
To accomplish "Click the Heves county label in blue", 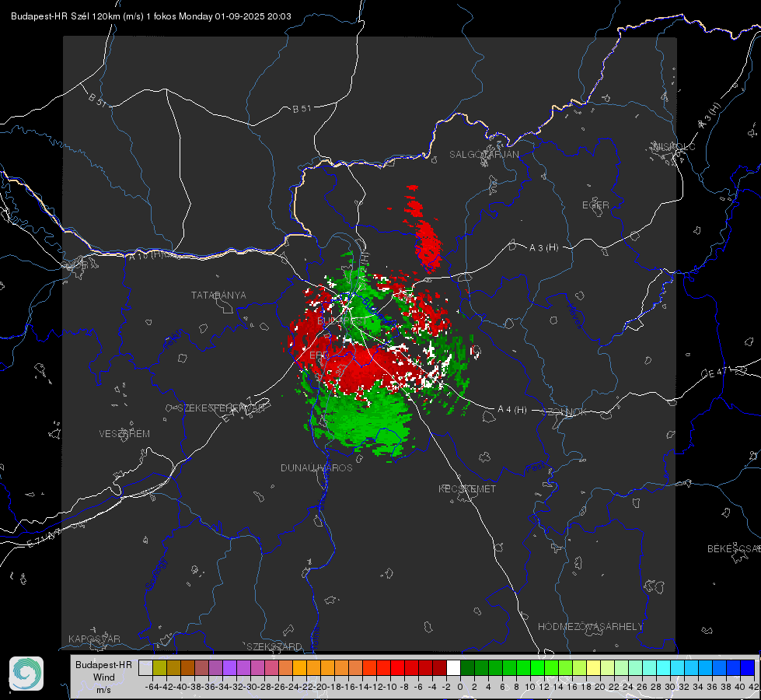I will pyautogui.click(x=574, y=316).
